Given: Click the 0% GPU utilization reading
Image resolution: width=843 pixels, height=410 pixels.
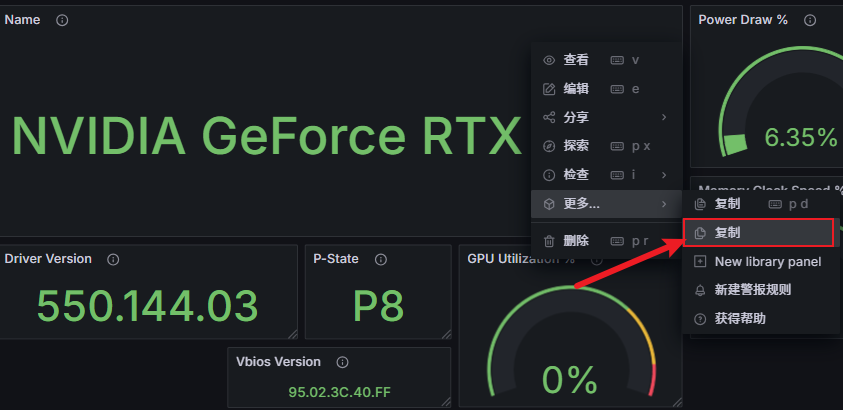Looking at the screenshot, I should (570, 380).
